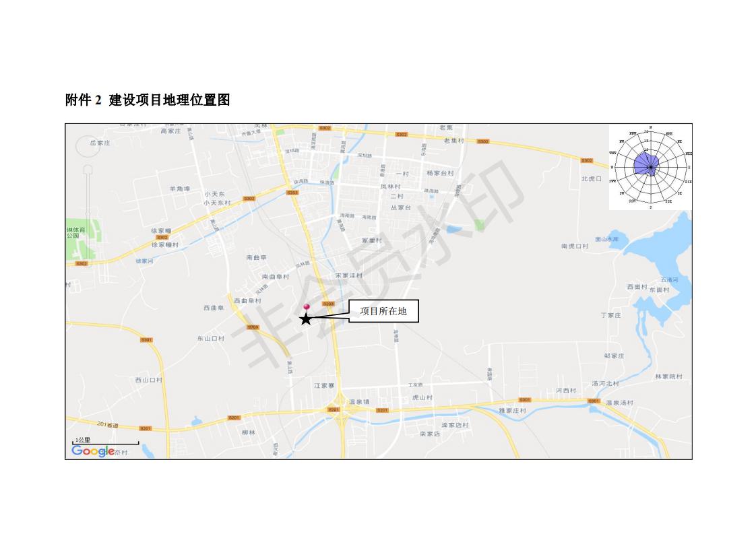Select the 201省道 road label
The width and height of the screenshot is (756, 534).
tap(108, 425)
